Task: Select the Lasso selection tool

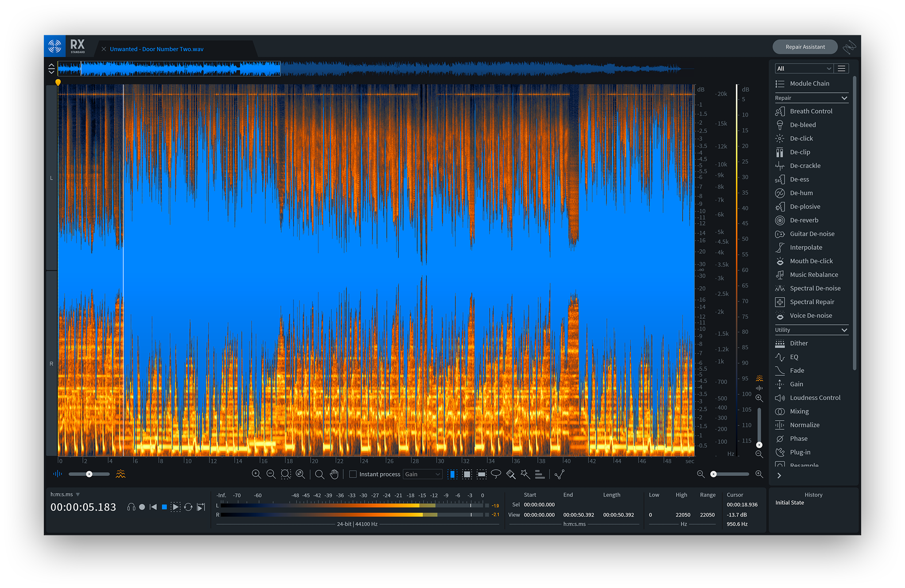Action: [x=496, y=474]
